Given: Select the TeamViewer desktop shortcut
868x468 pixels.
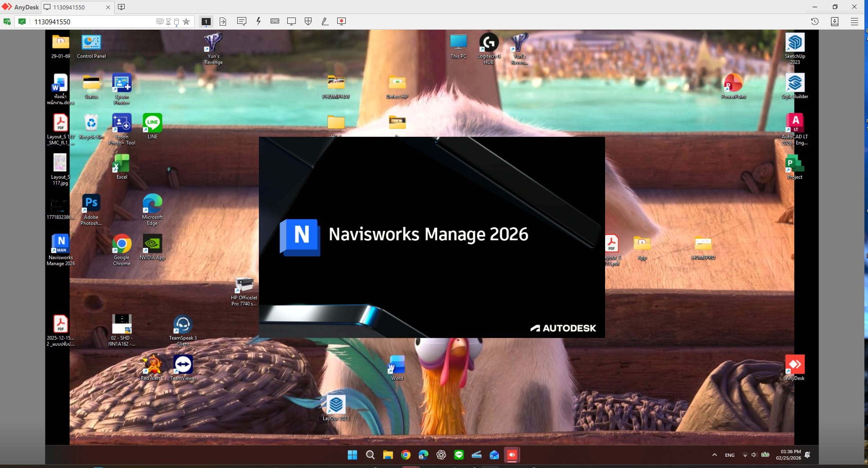Looking at the screenshot, I should (x=183, y=368).
